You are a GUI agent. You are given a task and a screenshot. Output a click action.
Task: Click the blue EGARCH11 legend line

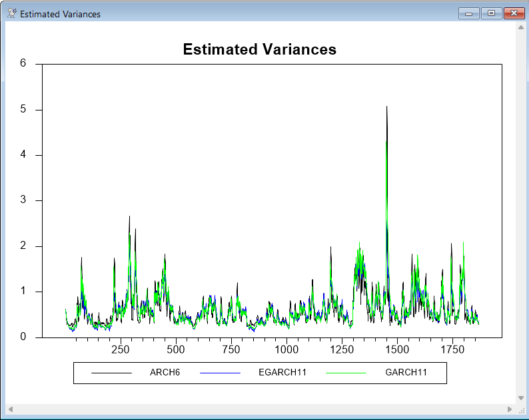[x=220, y=373]
